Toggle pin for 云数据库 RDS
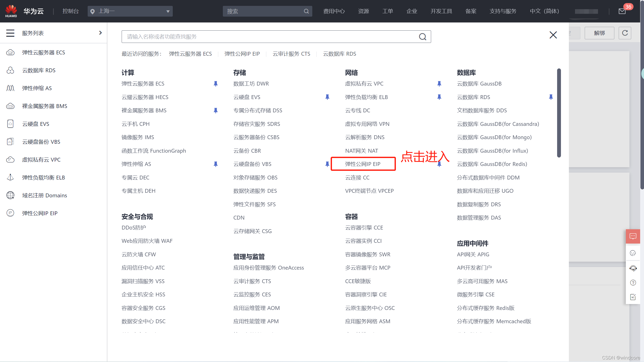 tap(551, 97)
